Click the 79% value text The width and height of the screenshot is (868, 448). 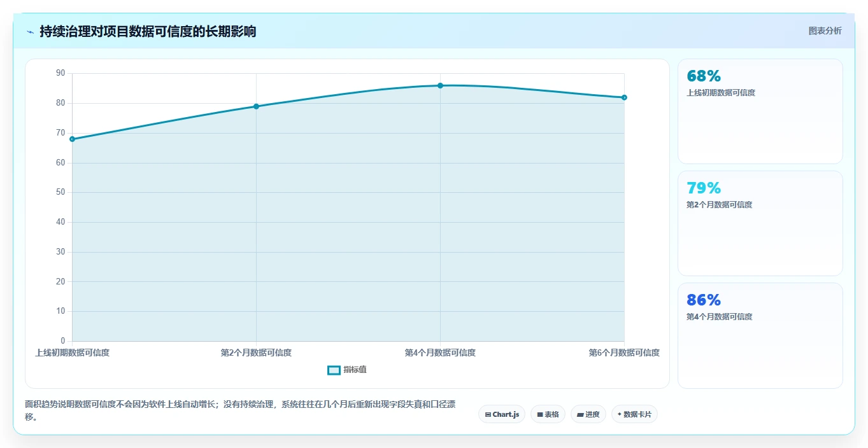coord(704,188)
